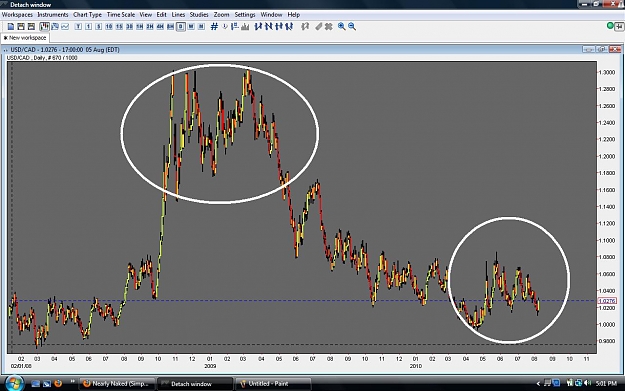Switch to Nearly Naked Firefox taskbar button
Viewport: 625px width, 391px height.
116,384
